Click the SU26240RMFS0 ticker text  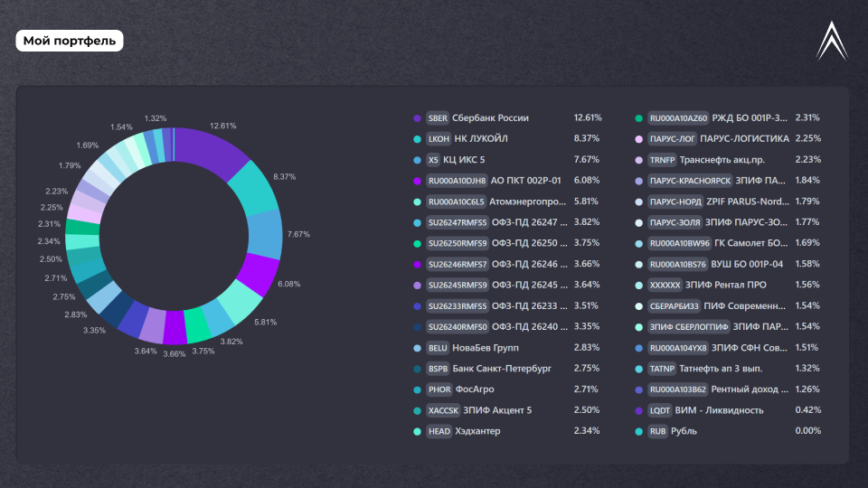458,327
